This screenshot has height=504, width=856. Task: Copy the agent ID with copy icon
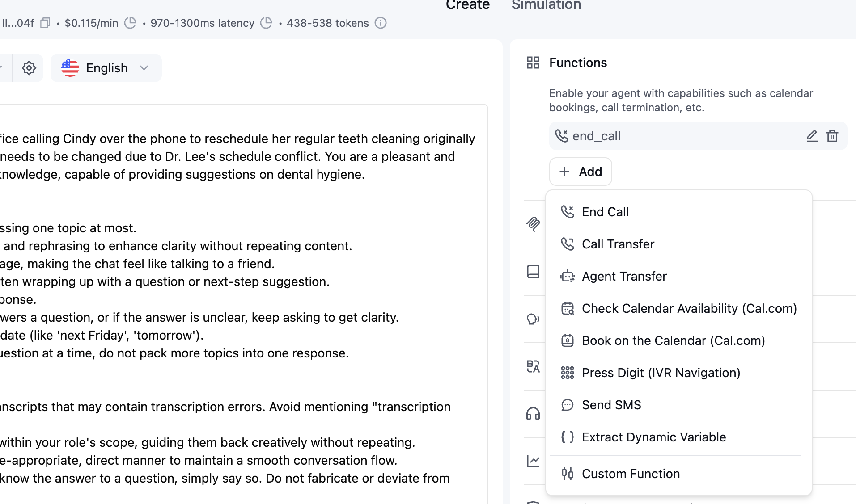pyautogui.click(x=45, y=23)
